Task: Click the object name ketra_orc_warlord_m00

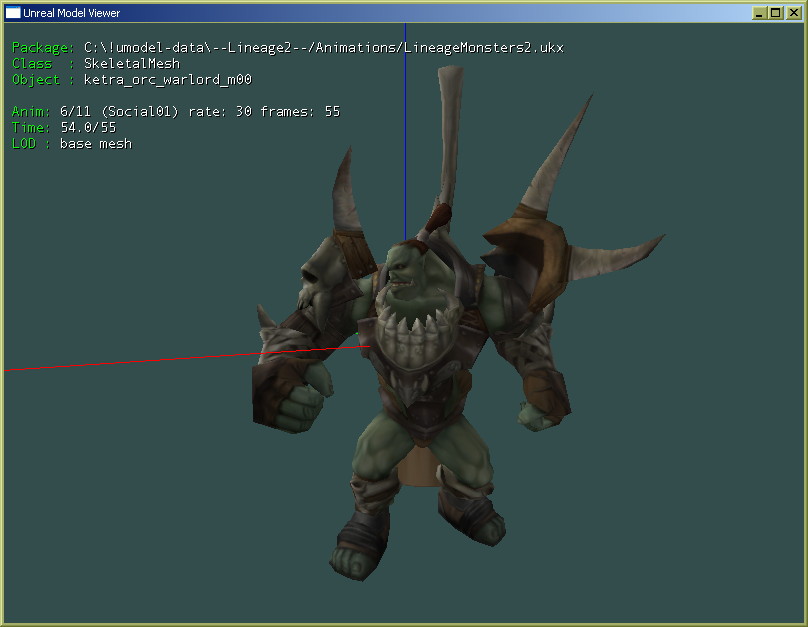Action: click(168, 80)
